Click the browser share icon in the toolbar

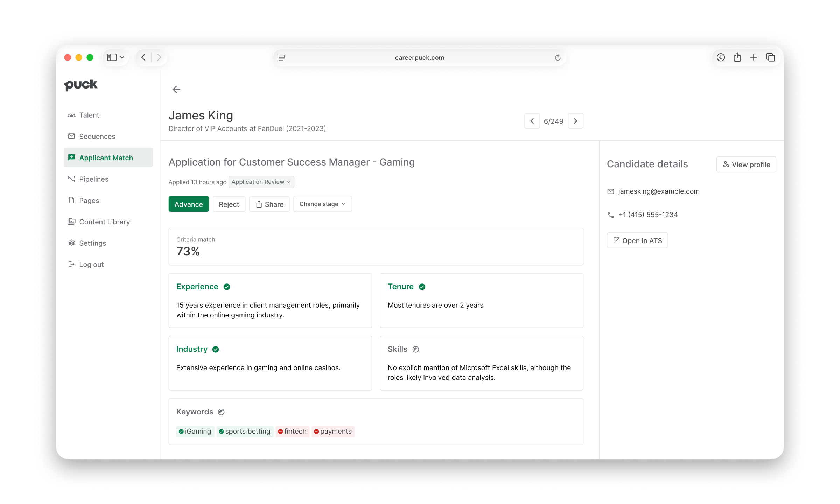coord(737,57)
